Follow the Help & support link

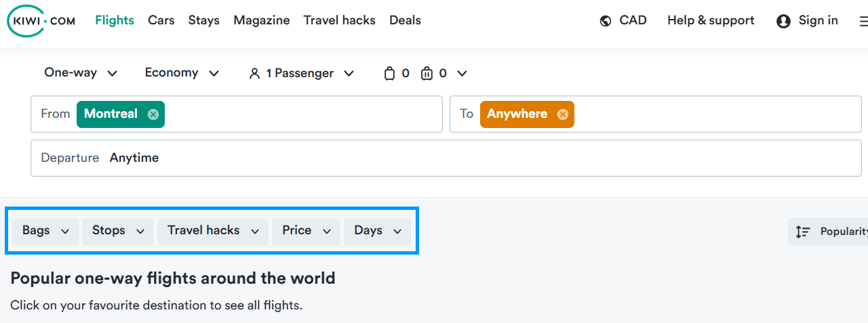click(x=711, y=20)
